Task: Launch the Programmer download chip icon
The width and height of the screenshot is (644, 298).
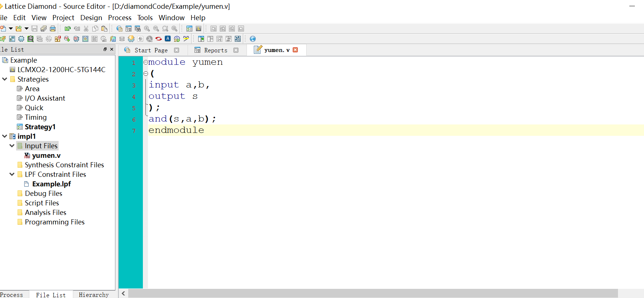Action: point(131,39)
